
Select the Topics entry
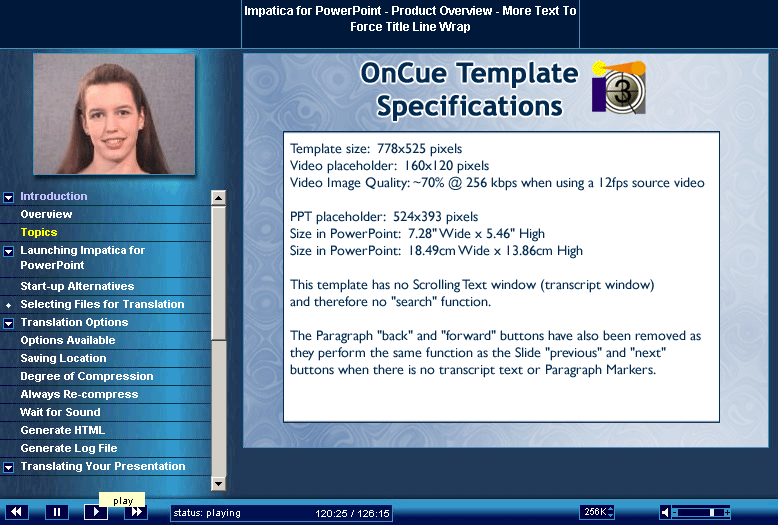click(x=39, y=232)
